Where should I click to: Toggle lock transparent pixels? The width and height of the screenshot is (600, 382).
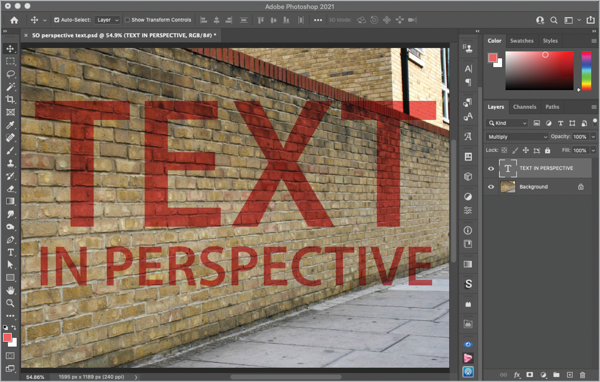[504, 150]
